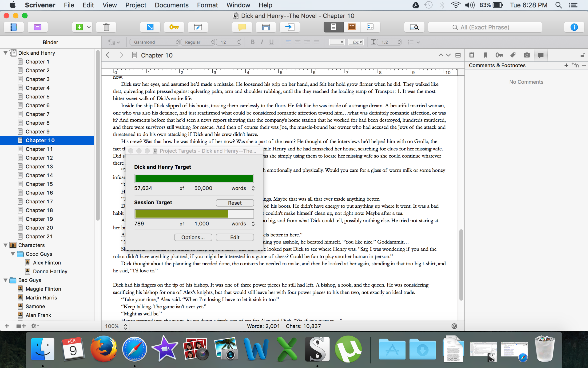Open the Regular typeface dropdown
Screen dimensions: 588x368
198,42
